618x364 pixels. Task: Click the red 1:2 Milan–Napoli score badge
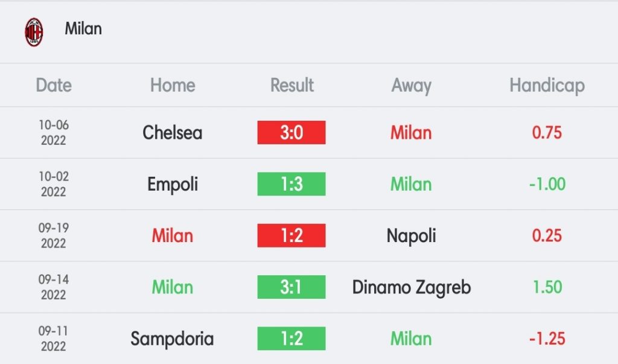click(x=291, y=235)
